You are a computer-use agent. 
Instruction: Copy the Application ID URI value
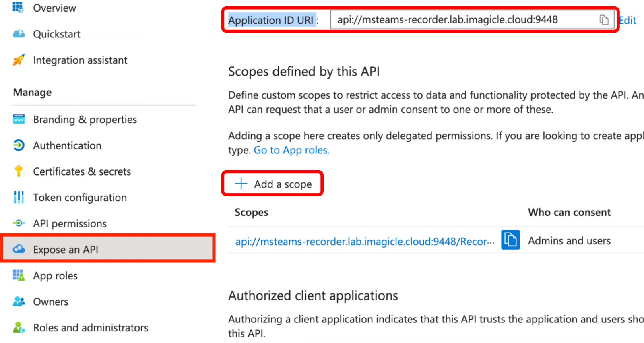pyautogui.click(x=604, y=20)
